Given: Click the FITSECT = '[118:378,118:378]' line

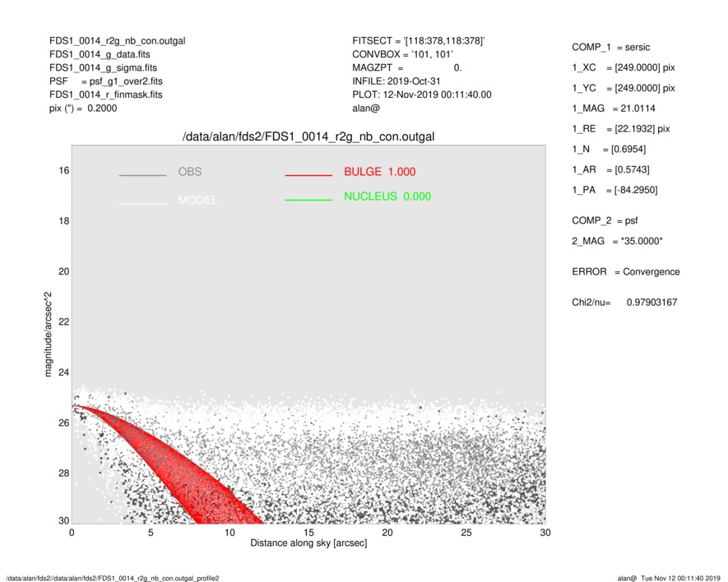Looking at the screenshot, I should pyautogui.click(x=419, y=41).
